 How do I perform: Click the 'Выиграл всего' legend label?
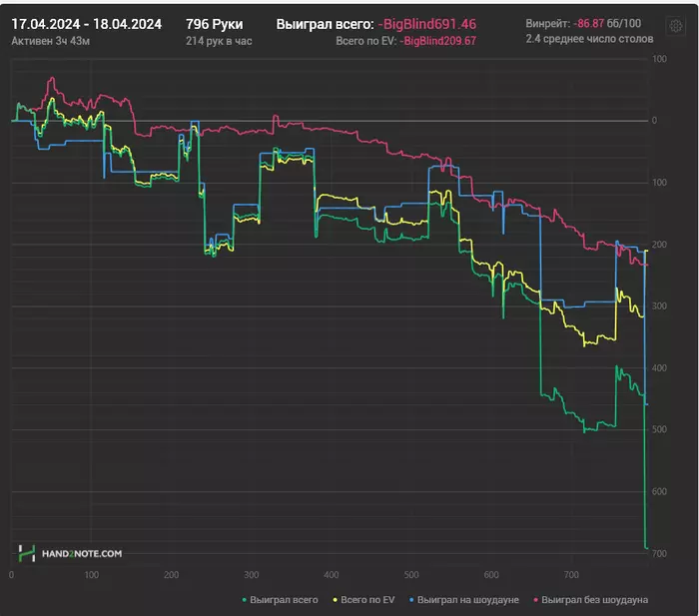[x=284, y=600]
